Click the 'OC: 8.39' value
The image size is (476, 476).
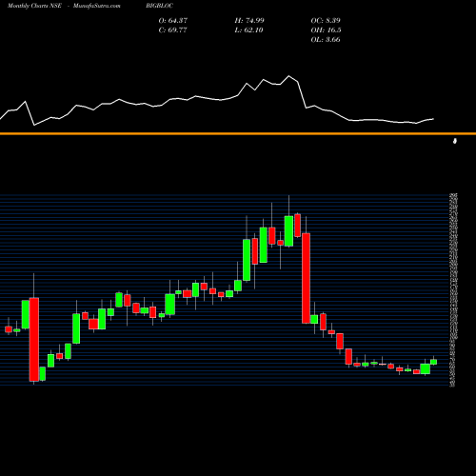click(326, 21)
